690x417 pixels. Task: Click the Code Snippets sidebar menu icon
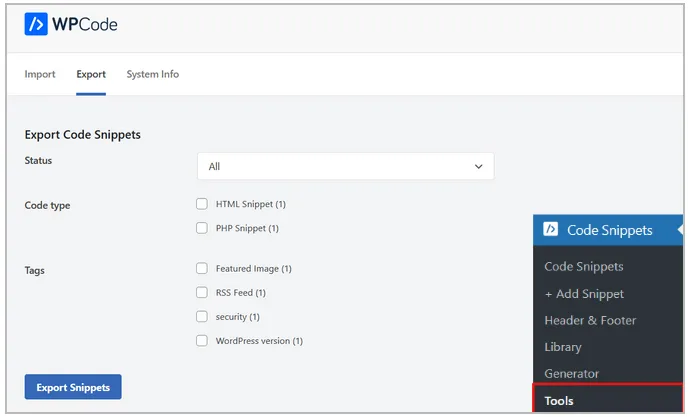(551, 229)
